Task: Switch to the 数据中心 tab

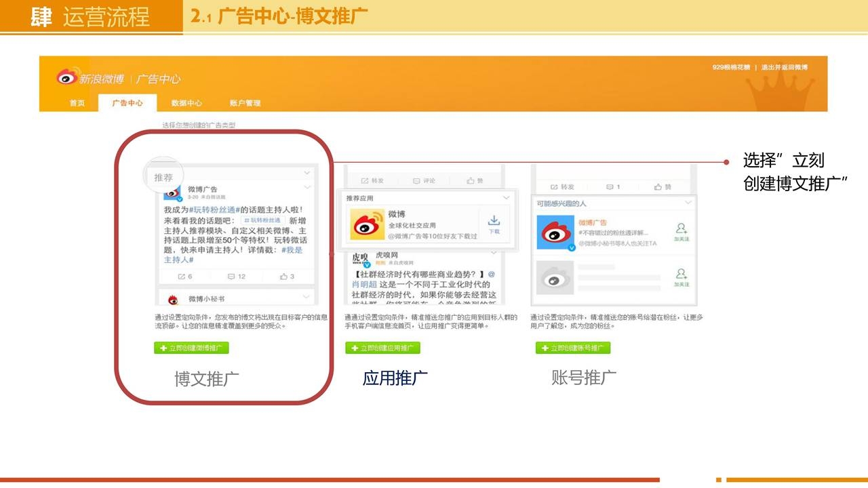Action: pyautogui.click(x=186, y=103)
